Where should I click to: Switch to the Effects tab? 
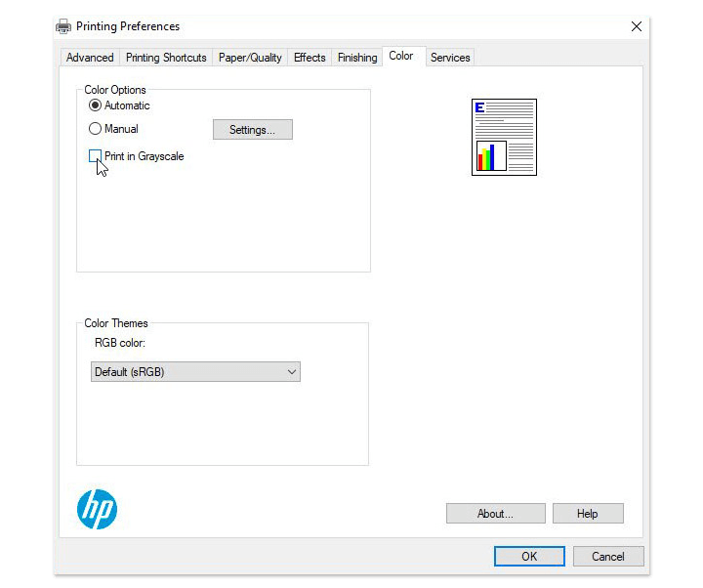tap(310, 58)
